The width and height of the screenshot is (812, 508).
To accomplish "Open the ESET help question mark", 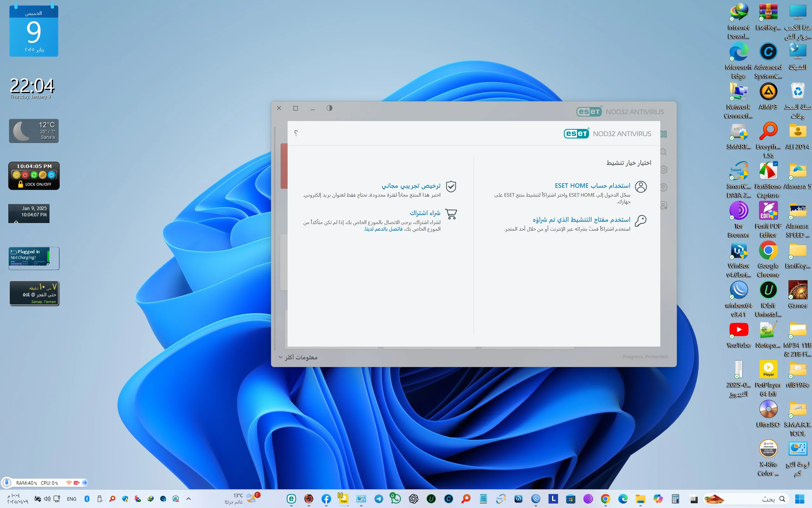I will coord(296,133).
